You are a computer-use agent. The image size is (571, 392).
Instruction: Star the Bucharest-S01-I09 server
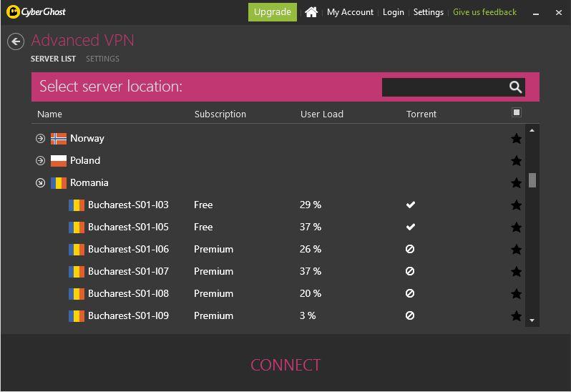(x=516, y=315)
